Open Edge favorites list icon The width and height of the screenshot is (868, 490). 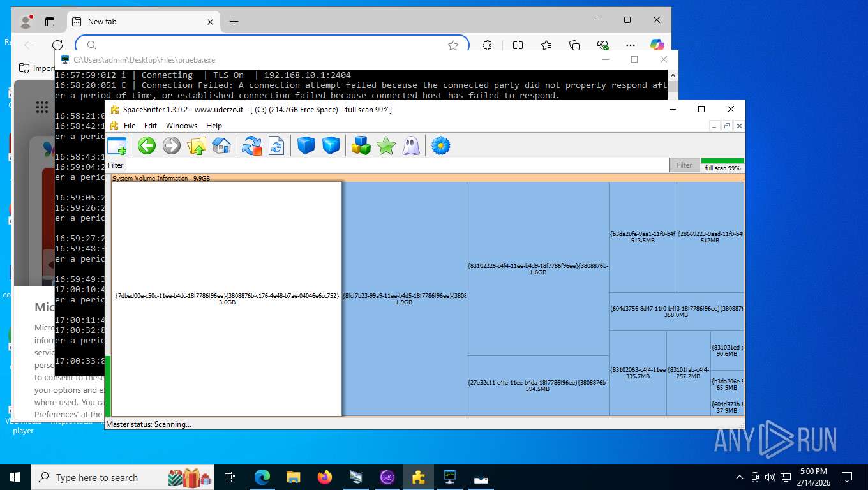(x=546, y=45)
